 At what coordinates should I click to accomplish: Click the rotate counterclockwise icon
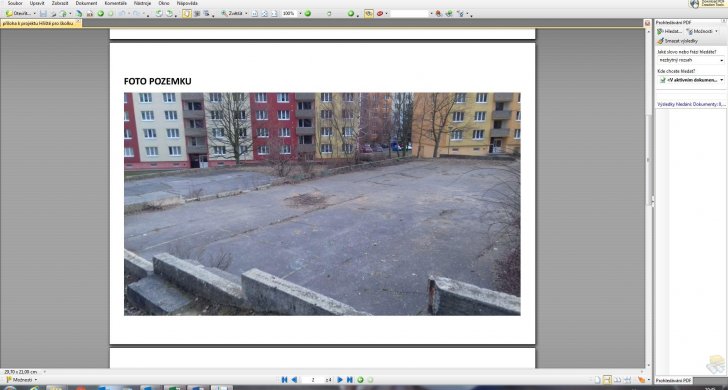click(x=159, y=13)
